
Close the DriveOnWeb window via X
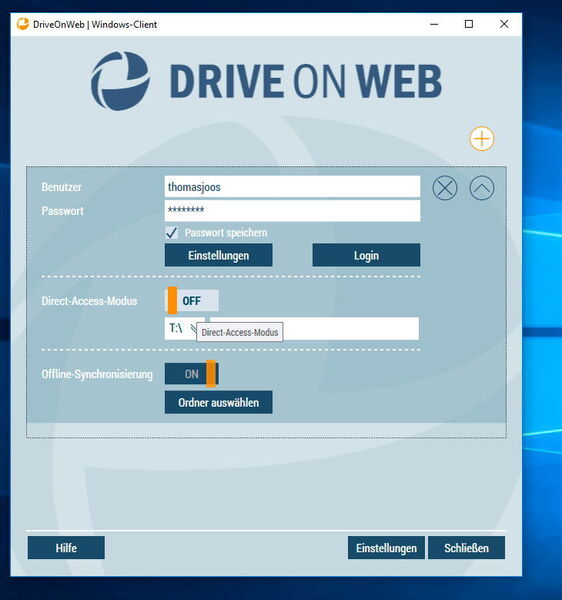pos(504,24)
